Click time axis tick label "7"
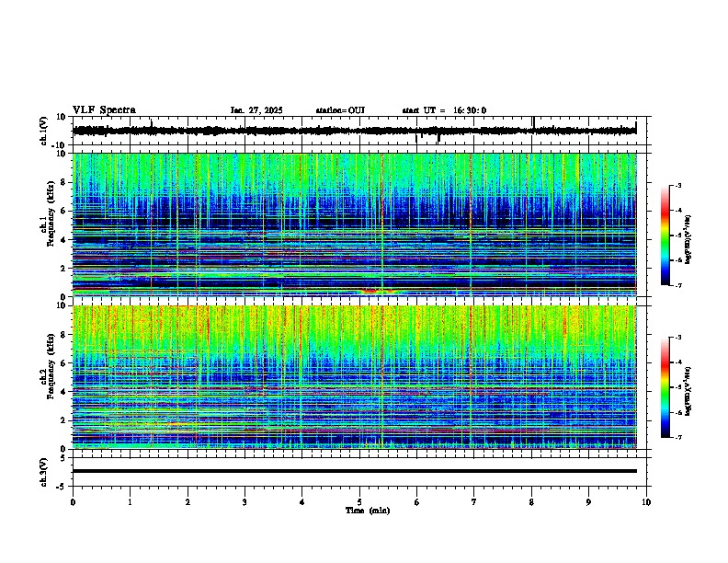The width and height of the screenshot is (728, 563). point(474,502)
